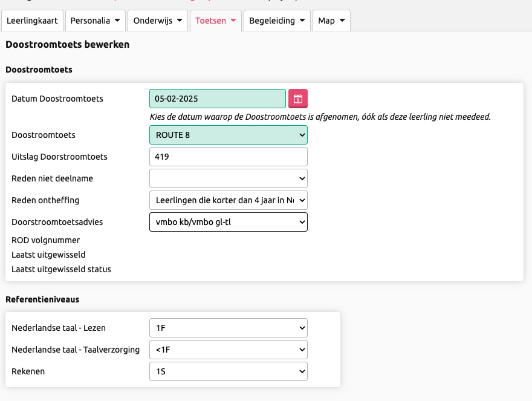532x401 pixels.
Task: Click the 'Rekenen' label
Action: 28,371
